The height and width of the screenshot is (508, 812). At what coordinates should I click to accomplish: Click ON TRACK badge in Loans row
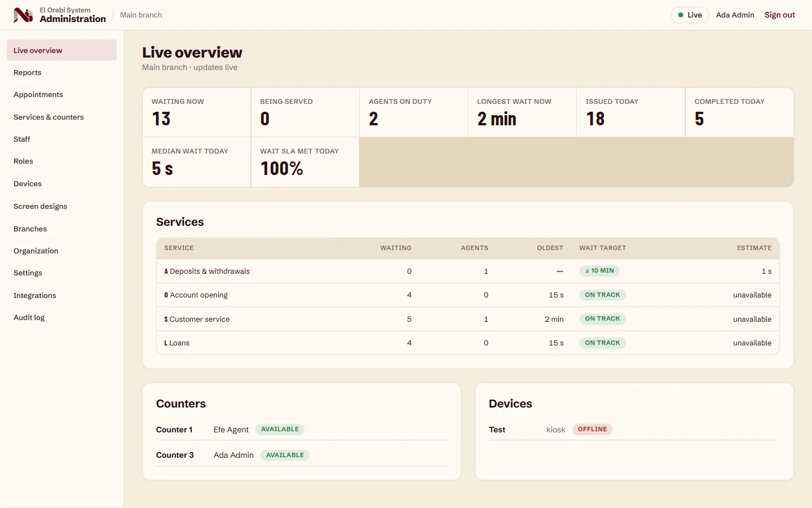pyautogui.click(x=602, y=343)
